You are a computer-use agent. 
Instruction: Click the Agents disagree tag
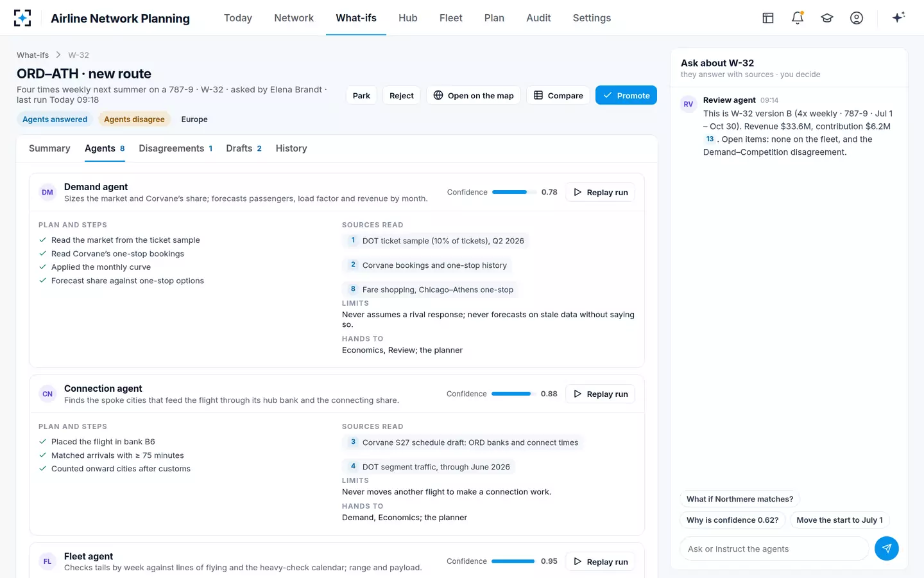134,119
